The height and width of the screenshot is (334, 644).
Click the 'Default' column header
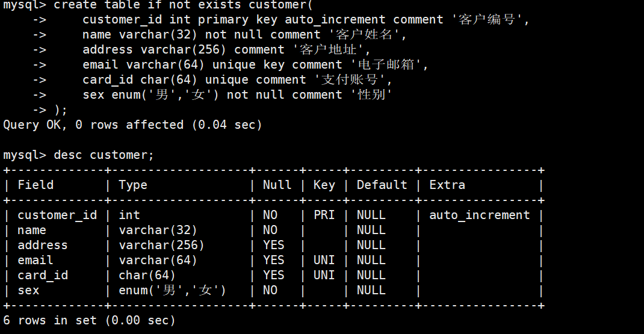click(382, 185)
